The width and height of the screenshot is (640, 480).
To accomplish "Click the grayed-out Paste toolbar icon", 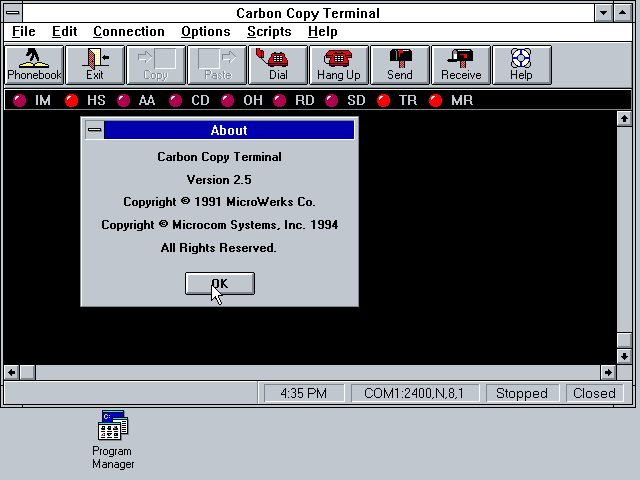I will pos(217,65).
